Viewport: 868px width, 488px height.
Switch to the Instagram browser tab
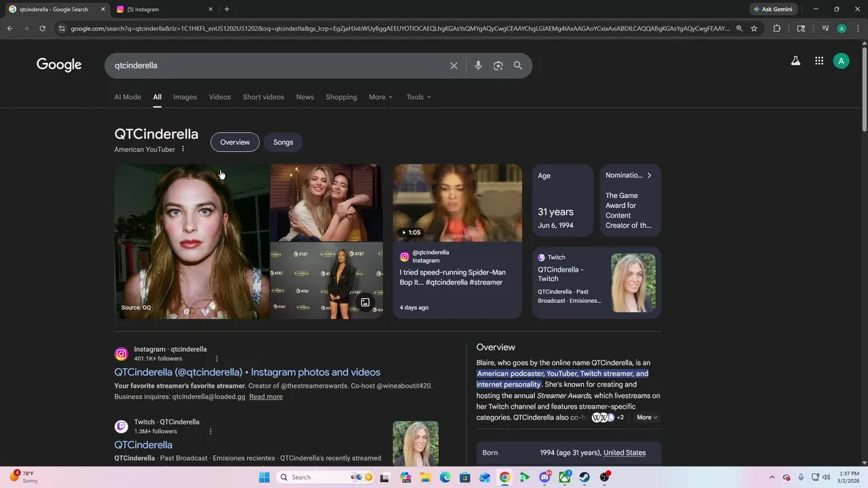pos(163,9)
